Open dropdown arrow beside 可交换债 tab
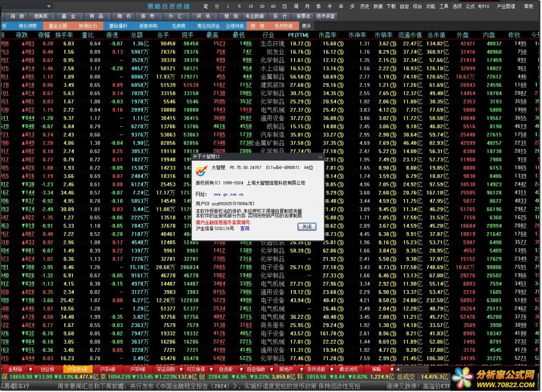This screenshot has width=542, height=392. point(210,369)
